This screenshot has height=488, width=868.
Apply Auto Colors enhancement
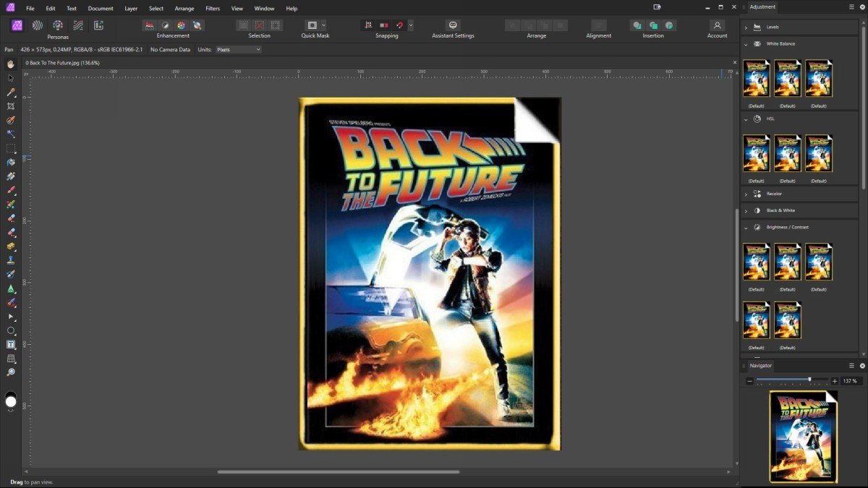(182, 25)
